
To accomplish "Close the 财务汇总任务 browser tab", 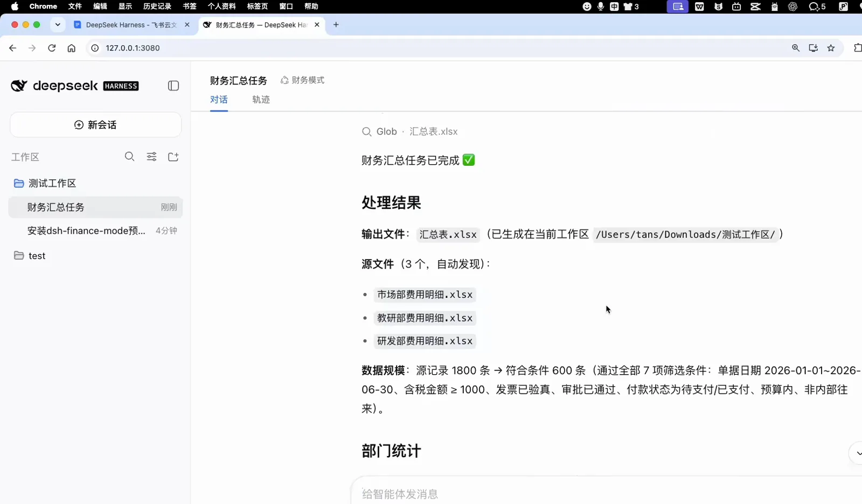I will pos(317,25).
